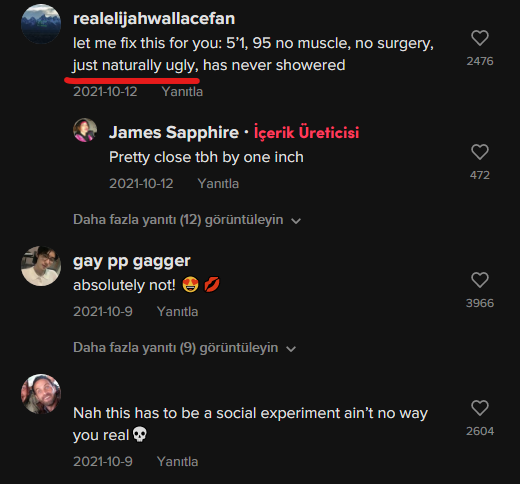Click Yanıtla under 'absolutely not!' comment

[x=177, y=312]
